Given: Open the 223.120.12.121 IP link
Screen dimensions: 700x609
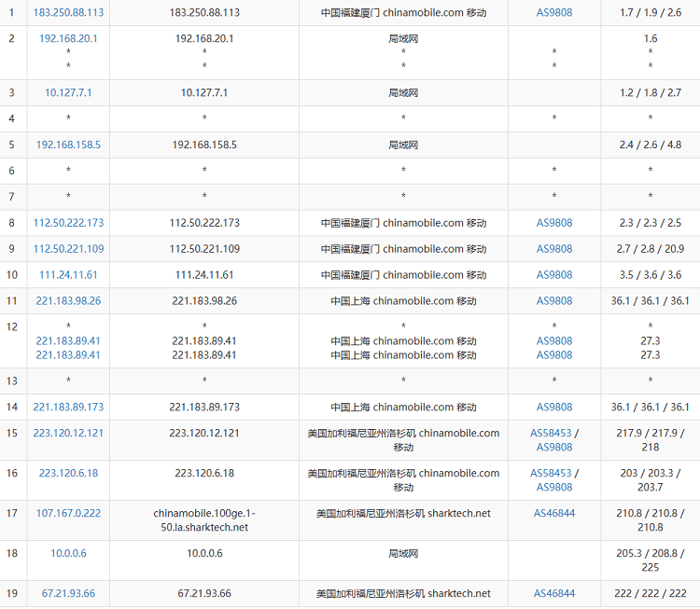Looking at the screenshot, I should click(68, 434).
